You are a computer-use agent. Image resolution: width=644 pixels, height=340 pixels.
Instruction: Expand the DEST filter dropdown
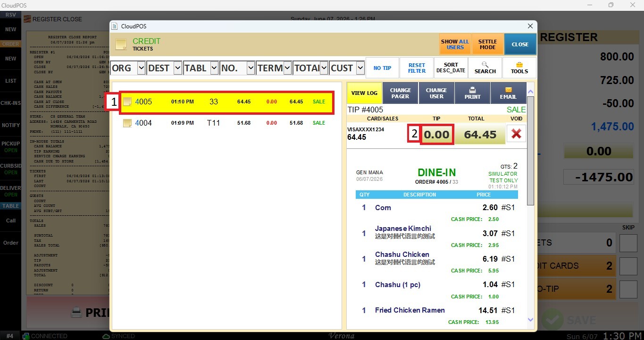pyautogui.click(x=177, y=68)
